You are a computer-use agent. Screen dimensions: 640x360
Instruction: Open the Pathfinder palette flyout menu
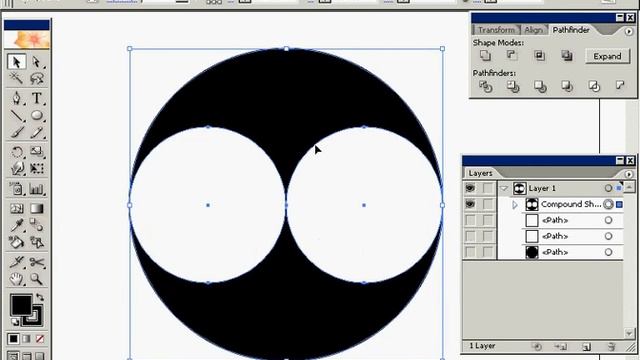coord(629,31)
